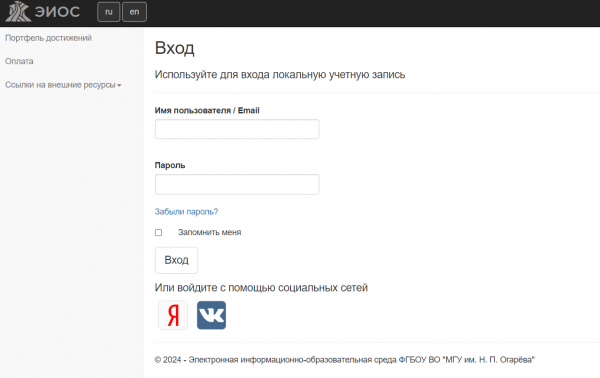The width and height of the screenshot is (600, 378).
Task: Switch language to ru
Action: pos(109,12)
